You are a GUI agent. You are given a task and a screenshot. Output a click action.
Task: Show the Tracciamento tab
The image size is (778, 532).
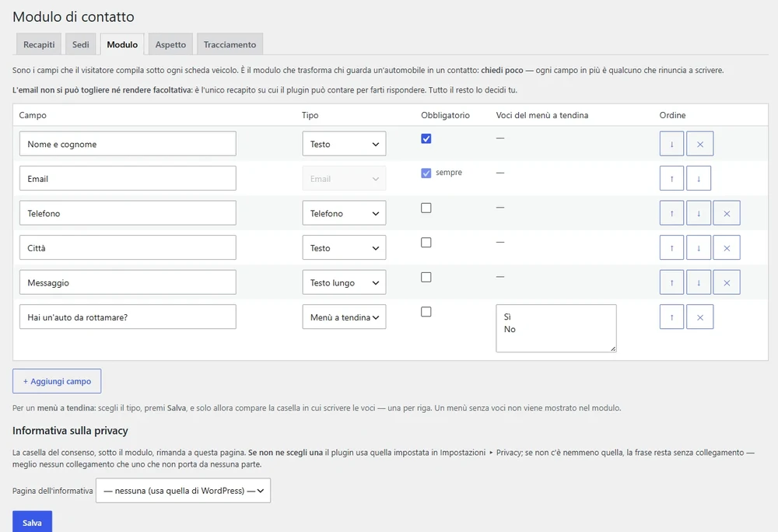230,44
